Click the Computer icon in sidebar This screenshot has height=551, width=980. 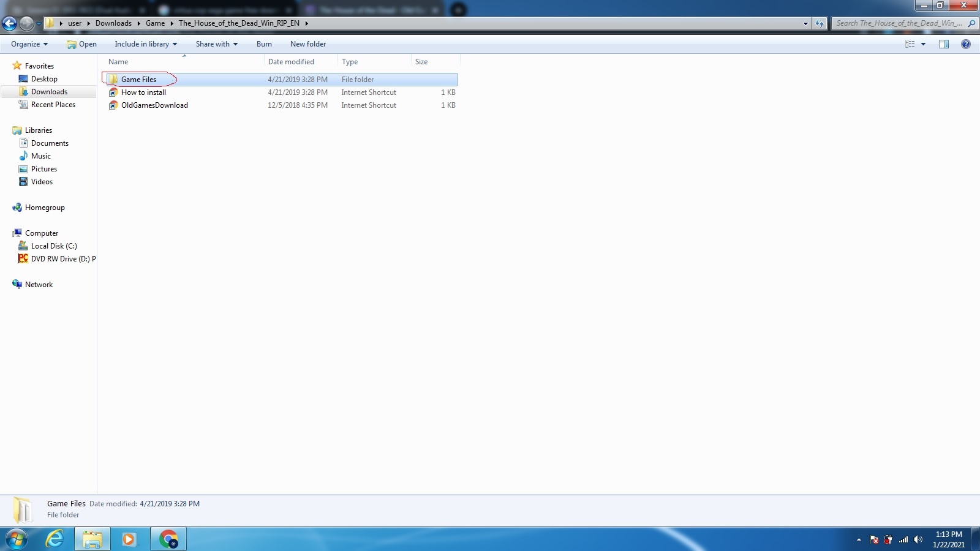[x=17, y=233]
